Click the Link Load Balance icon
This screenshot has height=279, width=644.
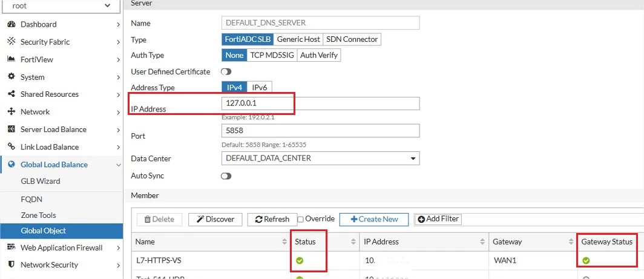[x=11, y=146]
